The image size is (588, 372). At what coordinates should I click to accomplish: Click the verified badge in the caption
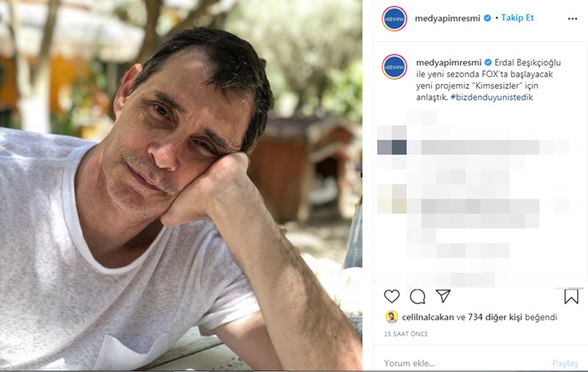pyautogui.click(x=488, y=62)
